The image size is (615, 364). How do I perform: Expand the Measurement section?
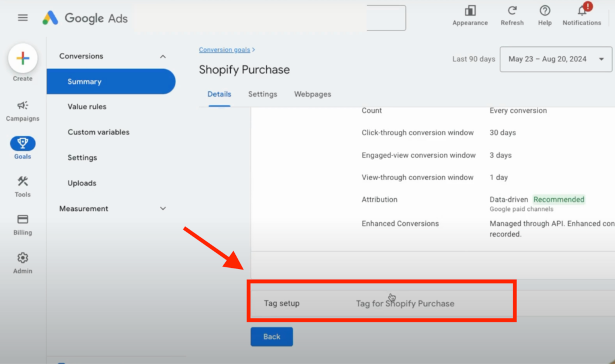click(163, 208)
